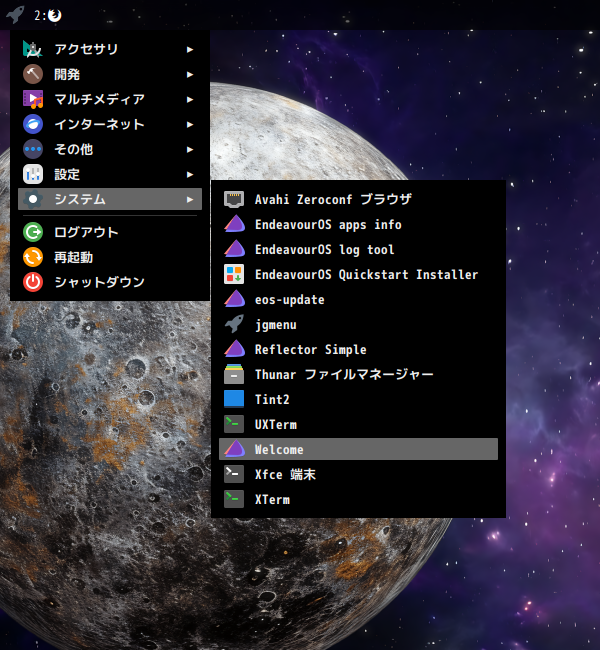Expand the インターネット submenu arrow
The height and width of the screenshot is (650, 600).
(x=189, y=124)
